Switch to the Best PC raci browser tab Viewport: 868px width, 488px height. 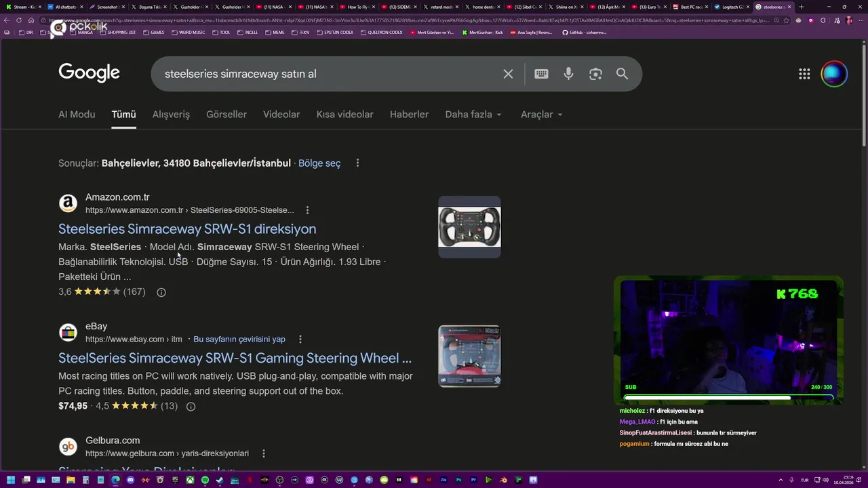click(x=690, y=7)
